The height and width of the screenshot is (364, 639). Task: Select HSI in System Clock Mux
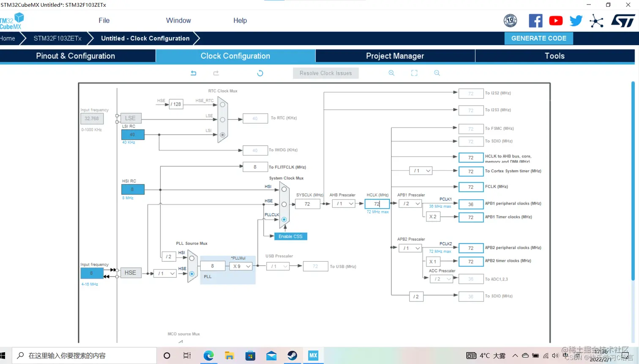click(x=284, y=189)
